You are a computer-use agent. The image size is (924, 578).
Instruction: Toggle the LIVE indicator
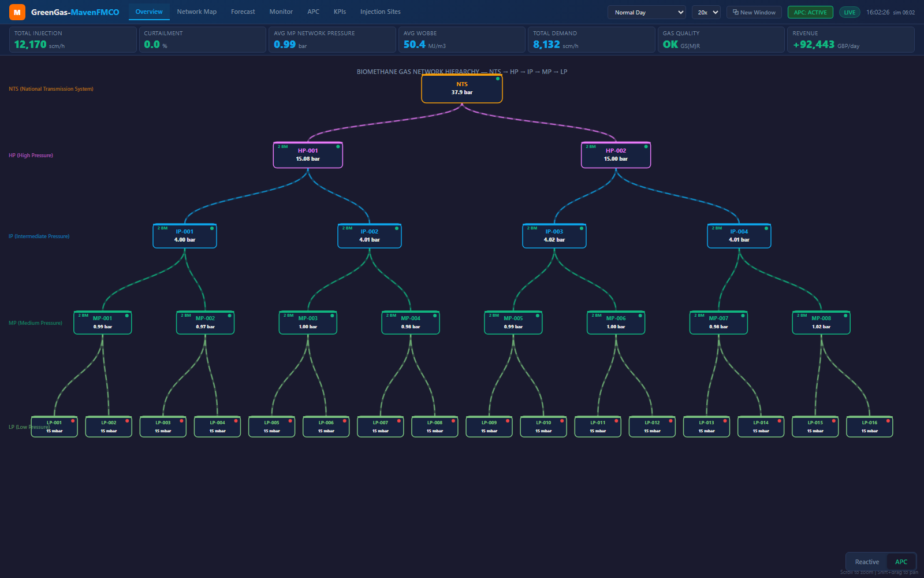tap(849, 12)
